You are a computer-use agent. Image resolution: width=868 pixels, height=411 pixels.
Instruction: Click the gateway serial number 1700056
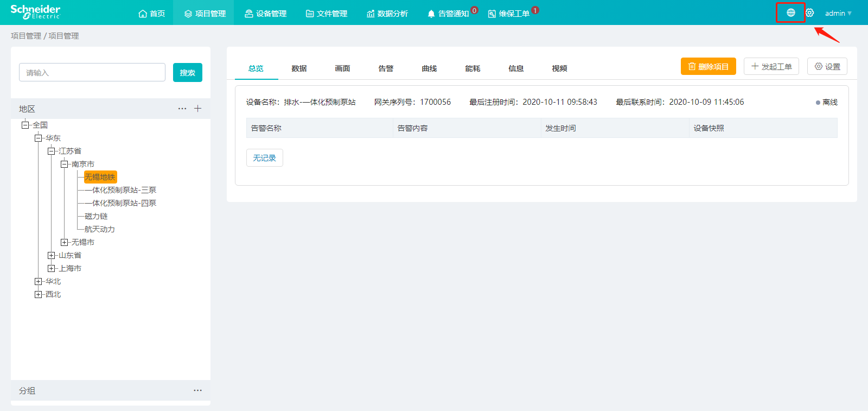[x=435, y=102]
